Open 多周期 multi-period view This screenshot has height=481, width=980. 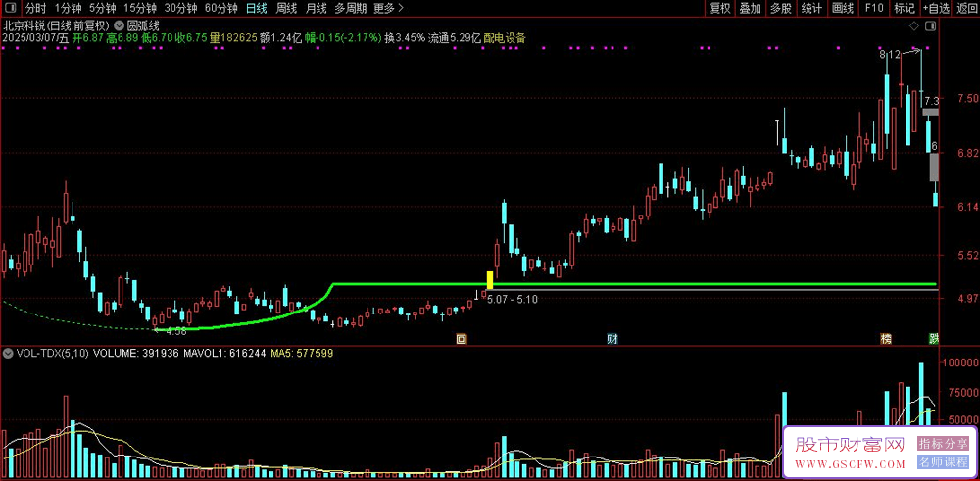[351, 8]
